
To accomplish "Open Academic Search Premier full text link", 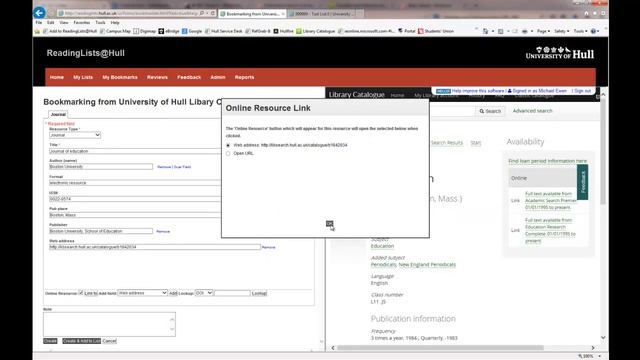I will pos(551,200).
